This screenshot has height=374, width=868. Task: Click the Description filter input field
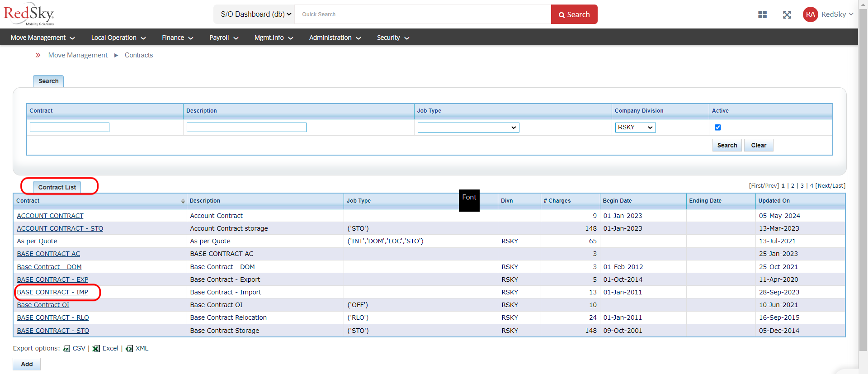[x=246, y=128]
